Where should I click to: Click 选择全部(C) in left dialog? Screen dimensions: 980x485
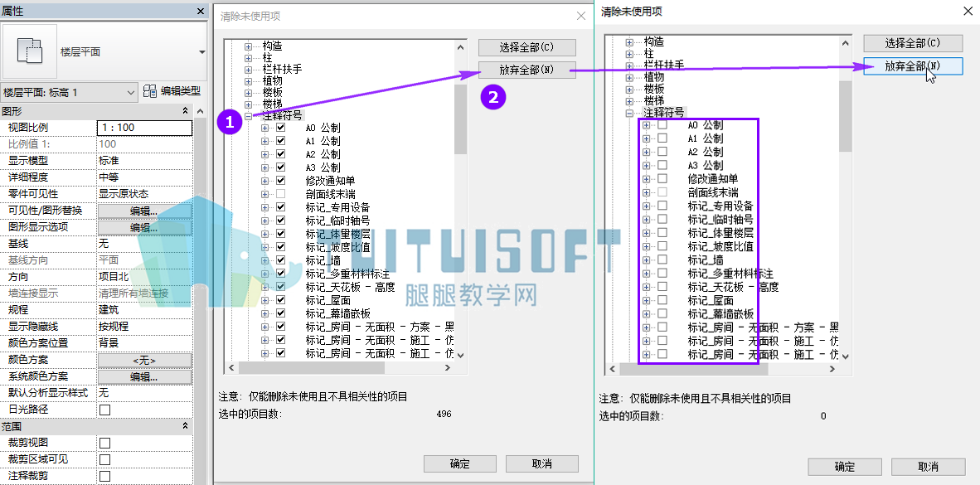[526, 47]
